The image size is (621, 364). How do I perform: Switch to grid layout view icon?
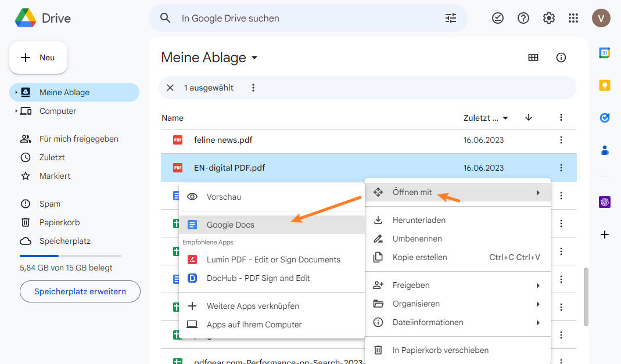[533, 58]
